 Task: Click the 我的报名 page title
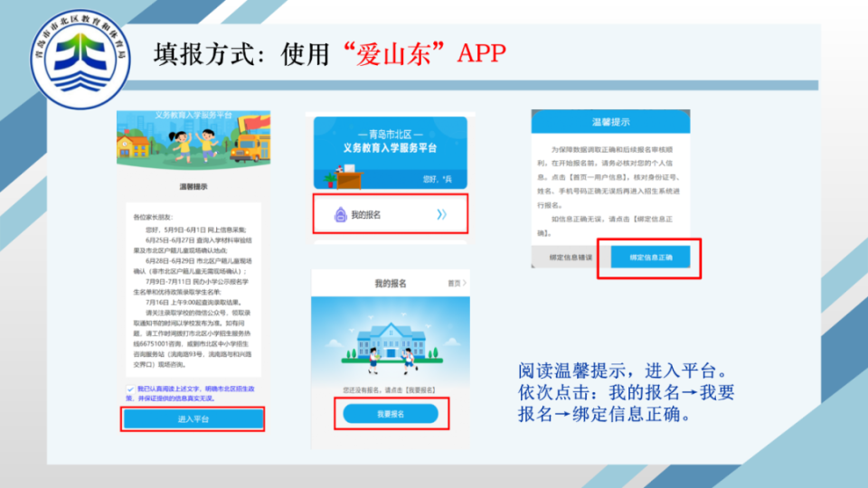[x=391, y=283]
